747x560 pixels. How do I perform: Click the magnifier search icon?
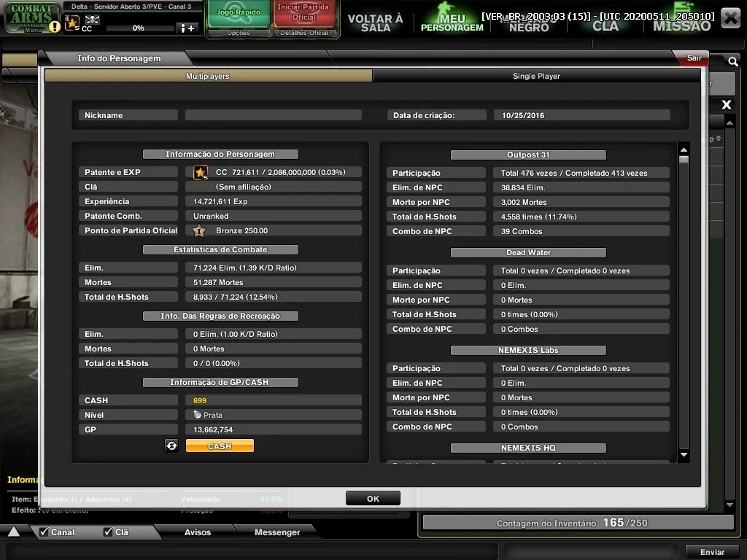coord(732,61)
